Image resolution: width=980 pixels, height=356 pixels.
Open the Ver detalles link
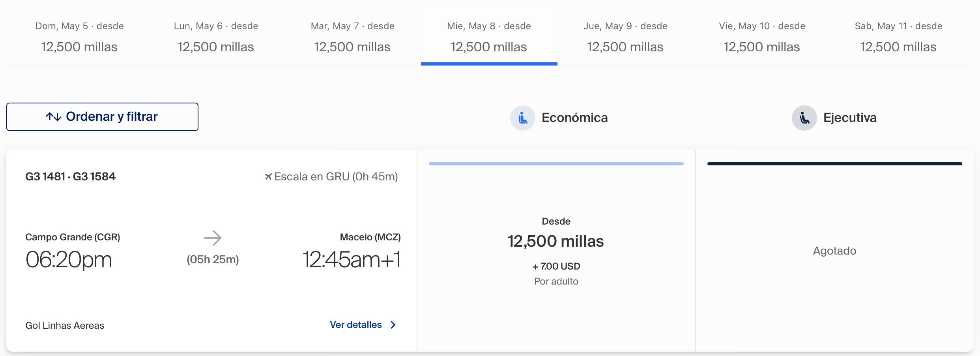[x=356, y=325]
